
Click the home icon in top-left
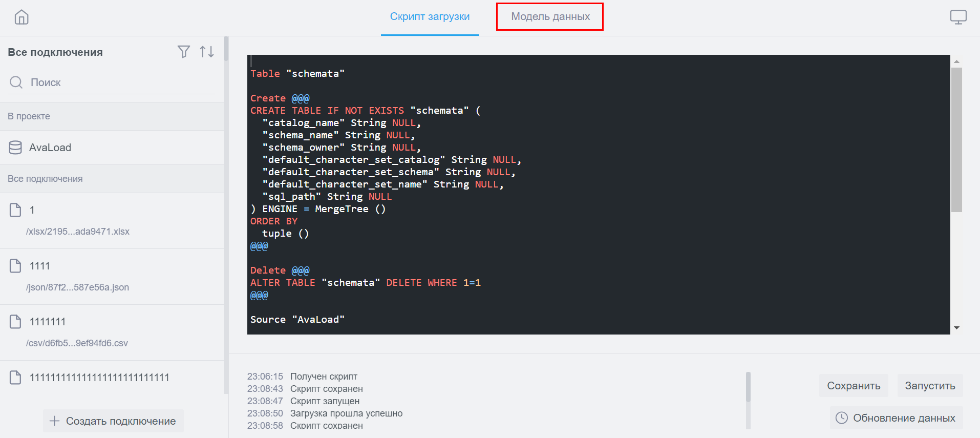pyautogui.click(x=22, y=17)
